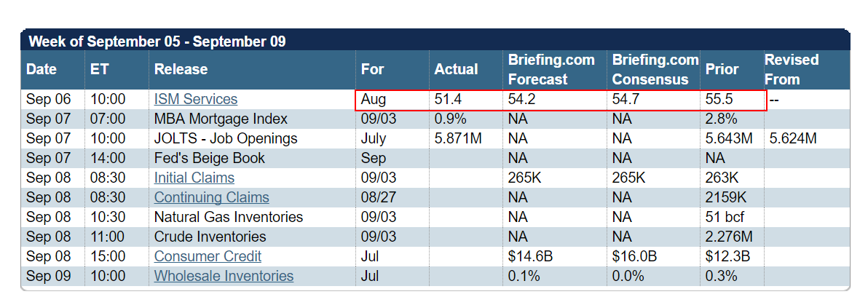Click the Date column header
Screen dimensions: 868x305
point(41,70)
